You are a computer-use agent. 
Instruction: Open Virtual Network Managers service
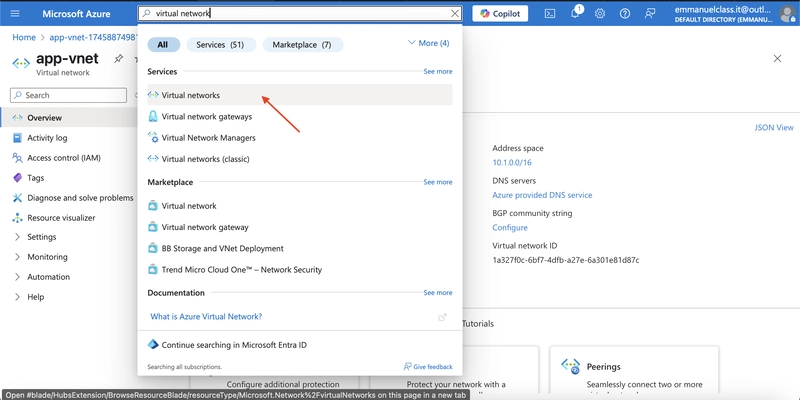[299, 138]
